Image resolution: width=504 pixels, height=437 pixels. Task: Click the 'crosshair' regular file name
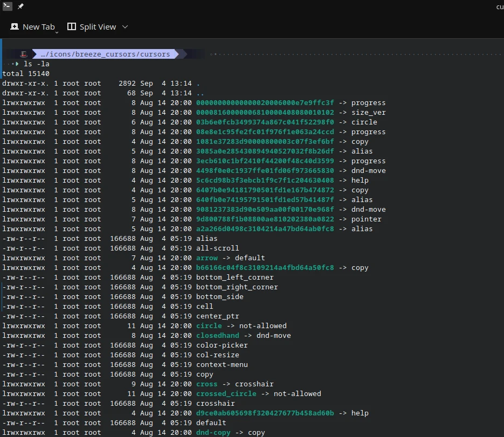tap(216, 404)
